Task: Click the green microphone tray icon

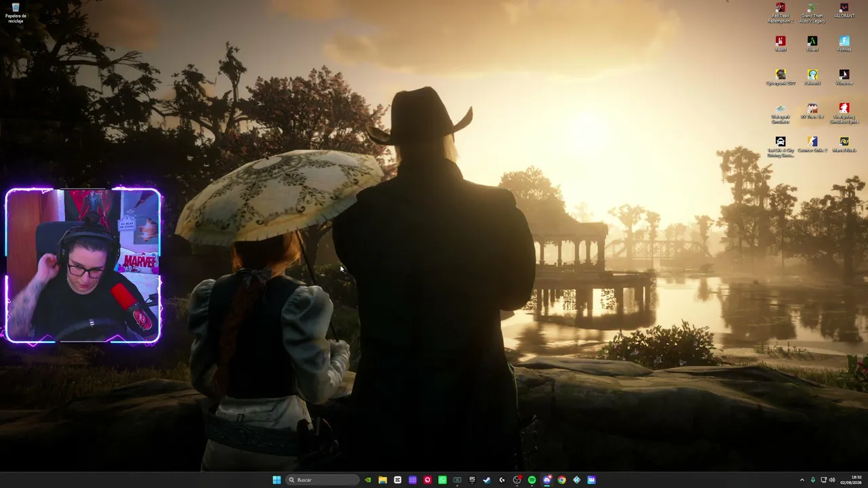Action: point(813,480)
